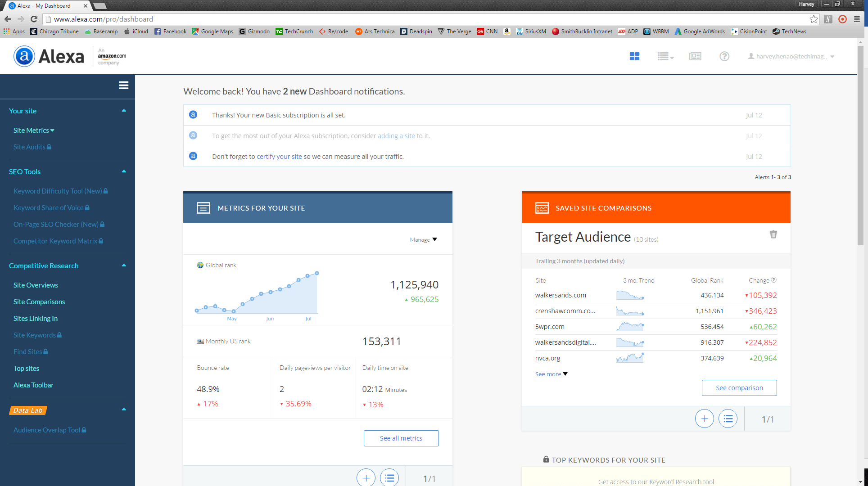Open the Audience Overlap Tool
The width and height of the screenshot is (868, 486).
pos(46,430)
